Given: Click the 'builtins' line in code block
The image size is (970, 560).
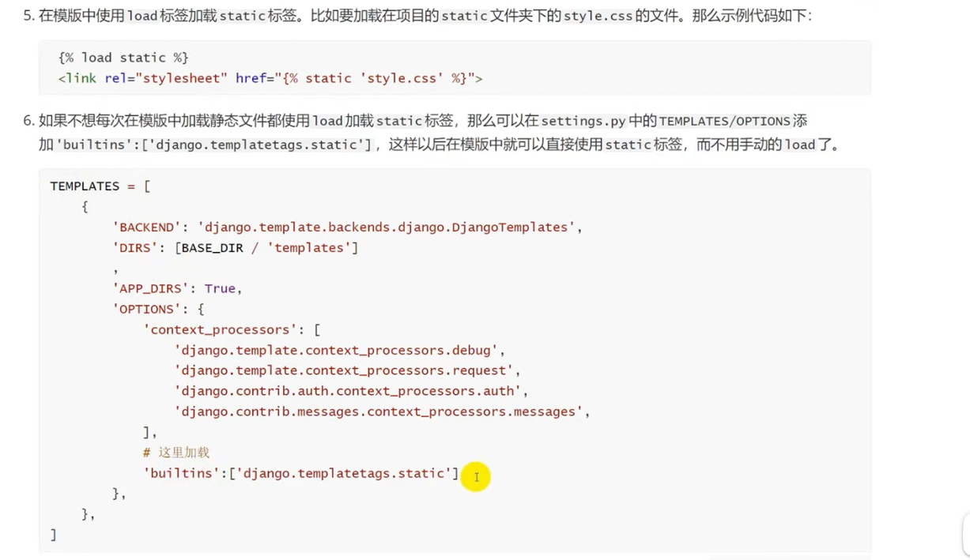Looking at the screenshot, I should (300, 474).
